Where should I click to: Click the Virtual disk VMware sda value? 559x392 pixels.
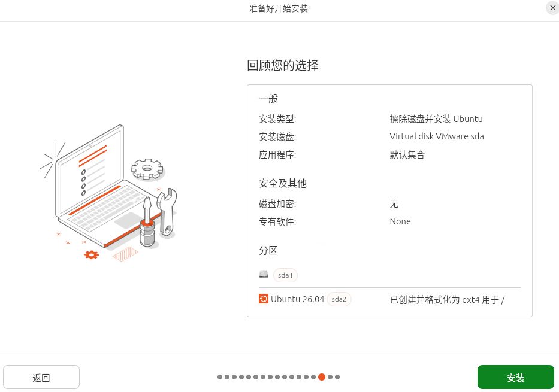coord(437,136)
